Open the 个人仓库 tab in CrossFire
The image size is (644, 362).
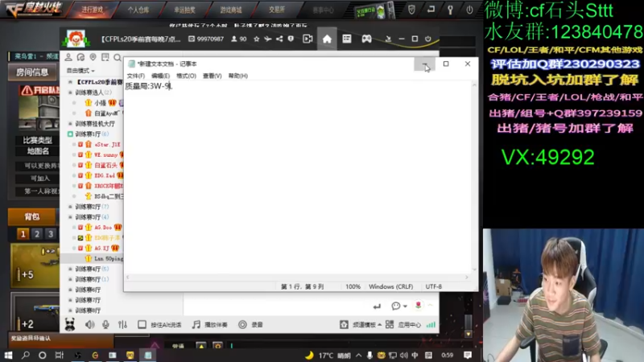coord(138,10)
